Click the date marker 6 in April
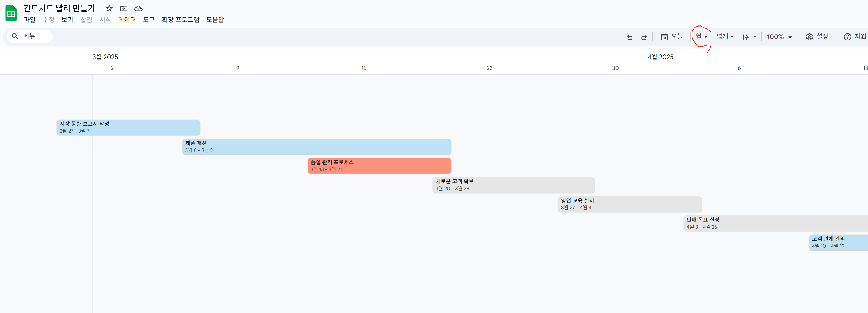 click(x=739, y=68)
